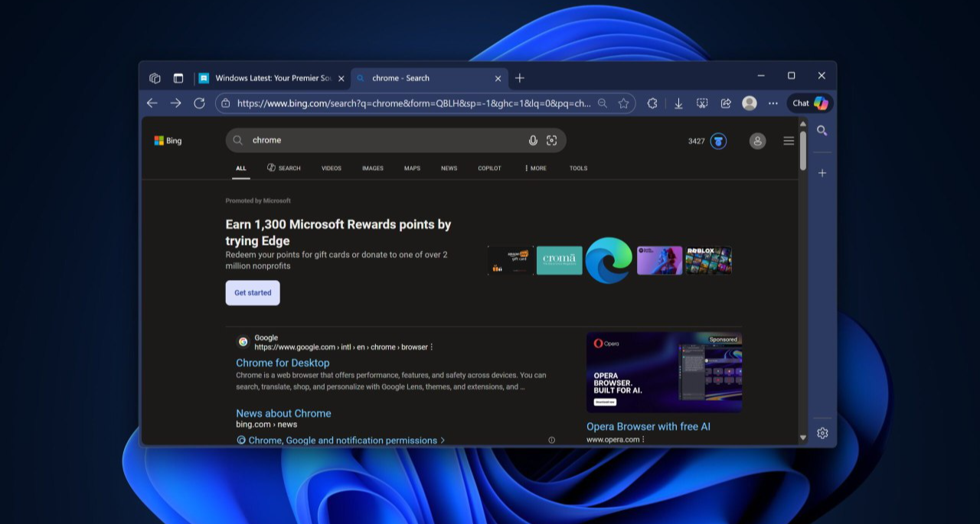Switch to the IMAGES search tab

372,168
